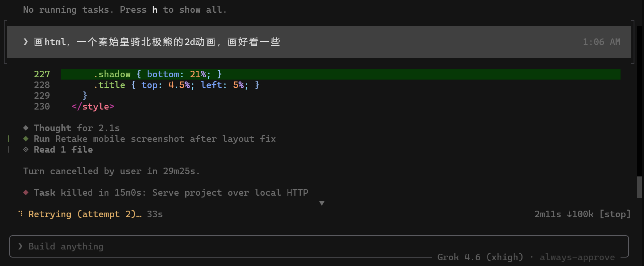Click the chevron prompt icon in user message
The image size is (644, 266).
[x=26, y=42]
